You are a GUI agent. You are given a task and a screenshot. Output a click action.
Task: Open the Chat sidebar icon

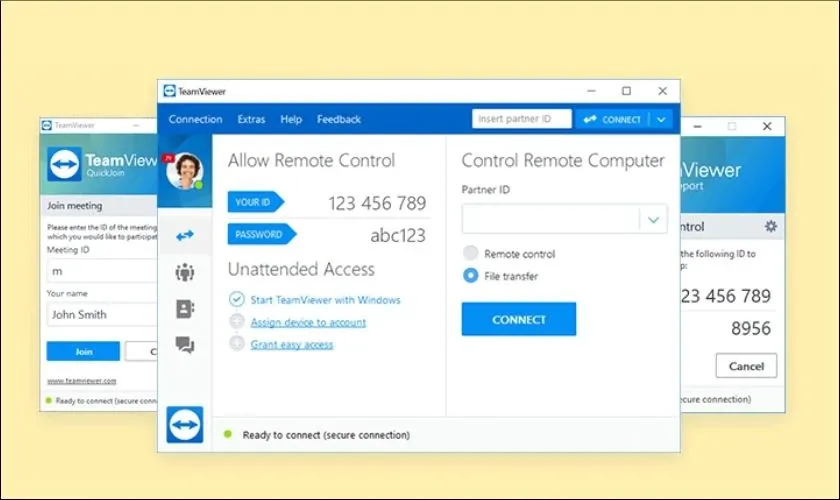[x=185, y=345]
